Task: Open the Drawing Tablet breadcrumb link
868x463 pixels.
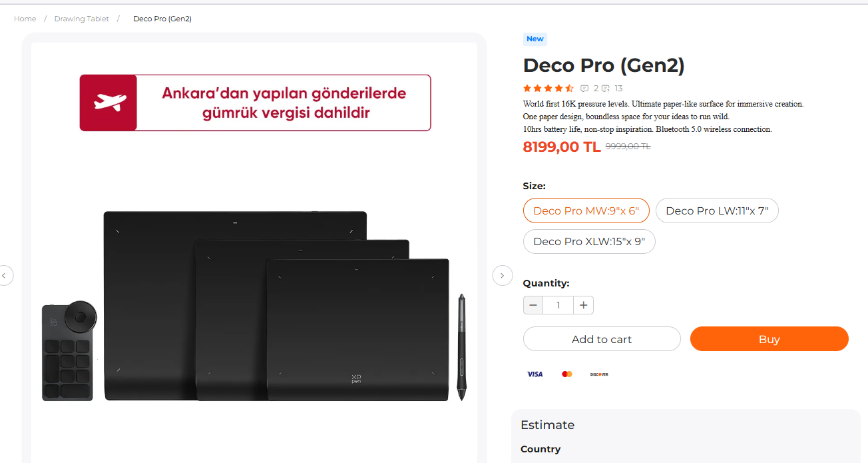Action: coord(81,19)
